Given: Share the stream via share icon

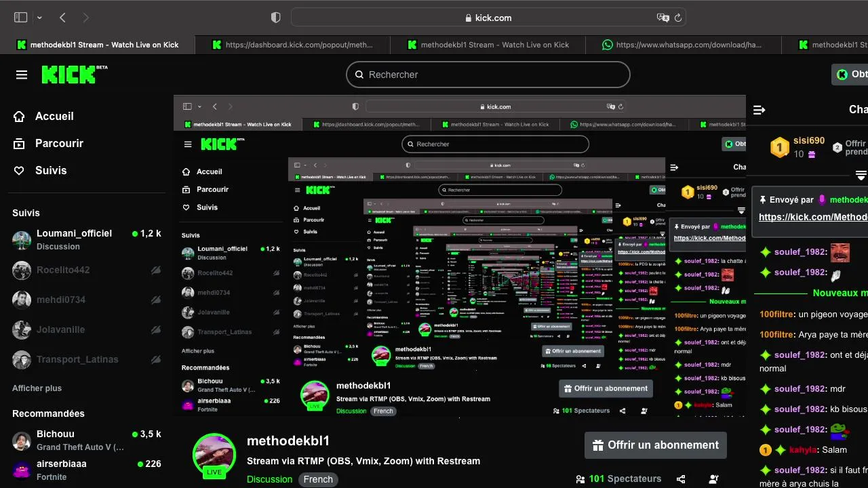Looking at the screenshot, I should 682,479.
